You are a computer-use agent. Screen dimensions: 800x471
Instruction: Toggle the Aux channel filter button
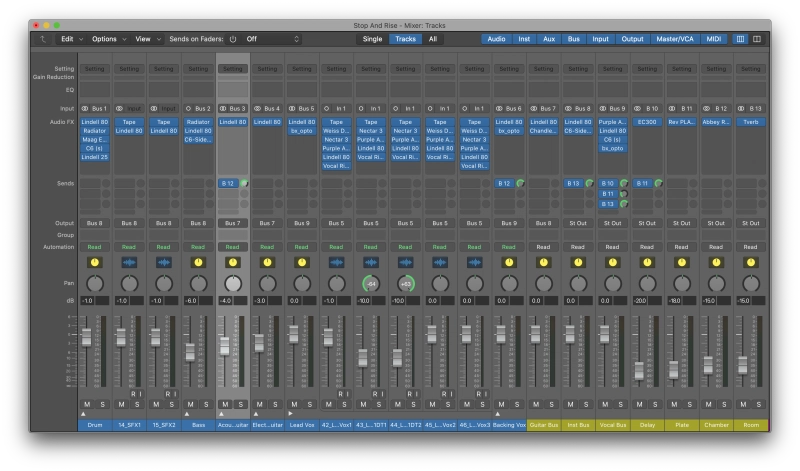(549, 39)
